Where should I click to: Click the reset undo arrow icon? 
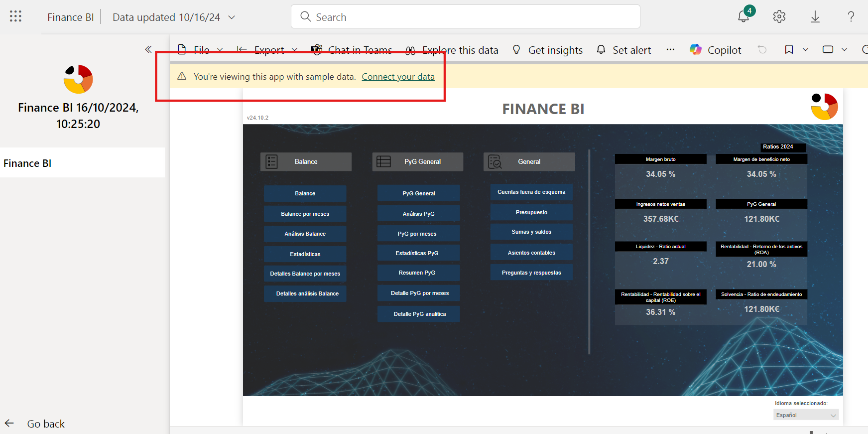(x=762, y=49)
